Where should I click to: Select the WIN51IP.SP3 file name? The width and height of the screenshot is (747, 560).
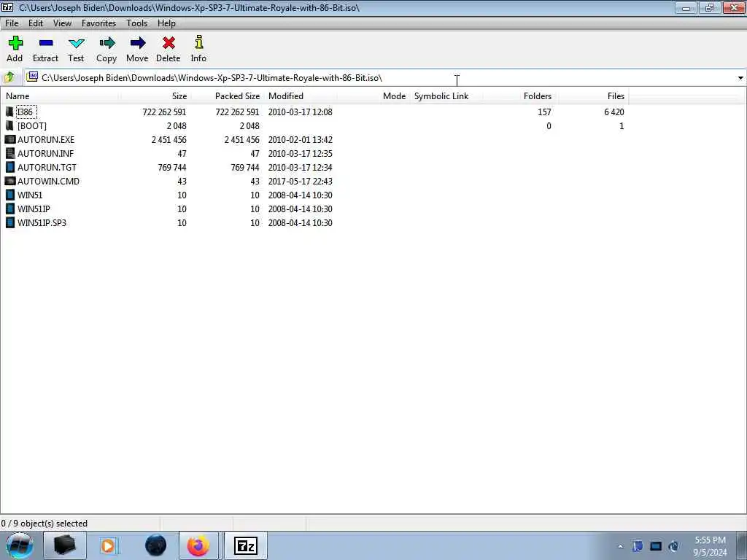[x=42, y=222]
